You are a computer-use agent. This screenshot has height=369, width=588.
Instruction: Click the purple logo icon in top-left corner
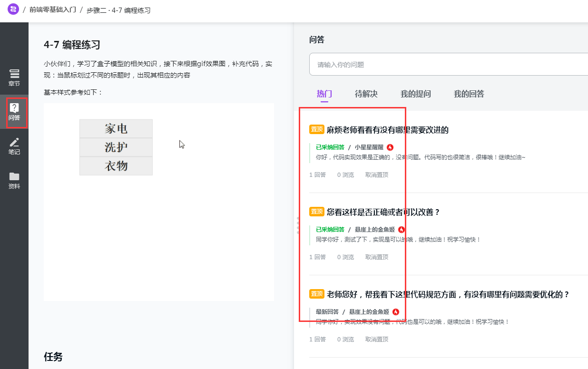pos(13,9)
